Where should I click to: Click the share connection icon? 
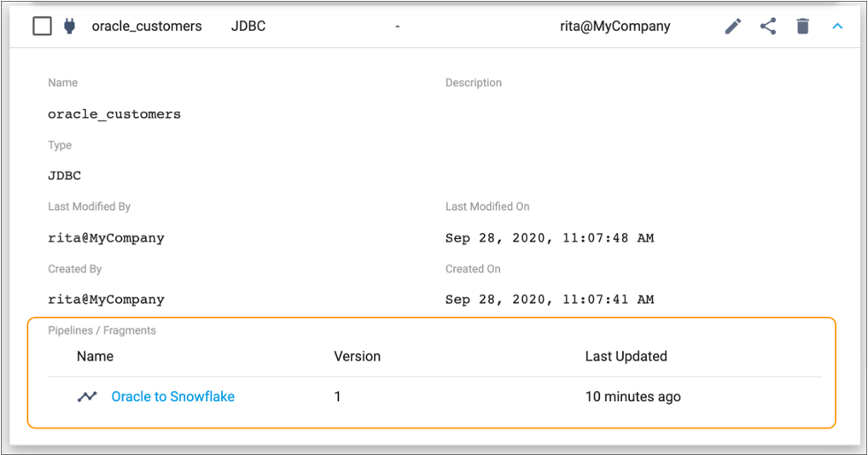768,26
